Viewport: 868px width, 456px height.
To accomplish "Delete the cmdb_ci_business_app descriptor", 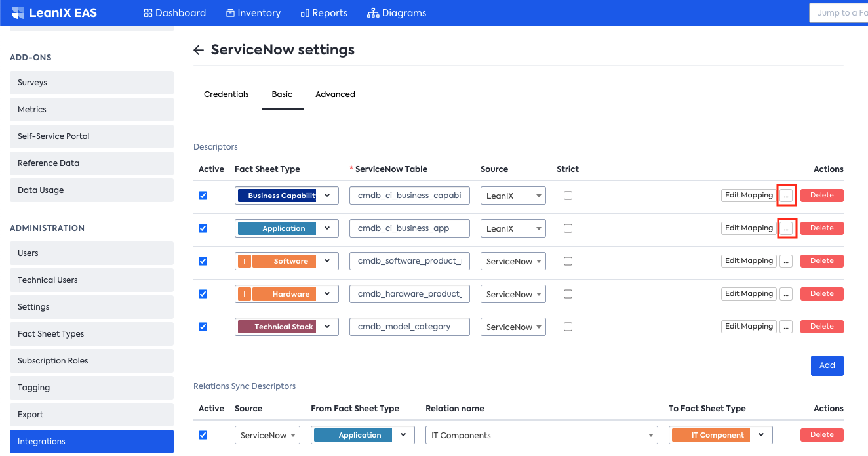I will click(x=822, y=228).
